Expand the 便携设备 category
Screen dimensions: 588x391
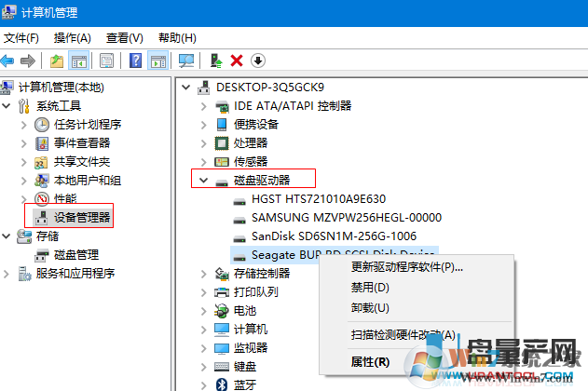click(x=204, y=125)
